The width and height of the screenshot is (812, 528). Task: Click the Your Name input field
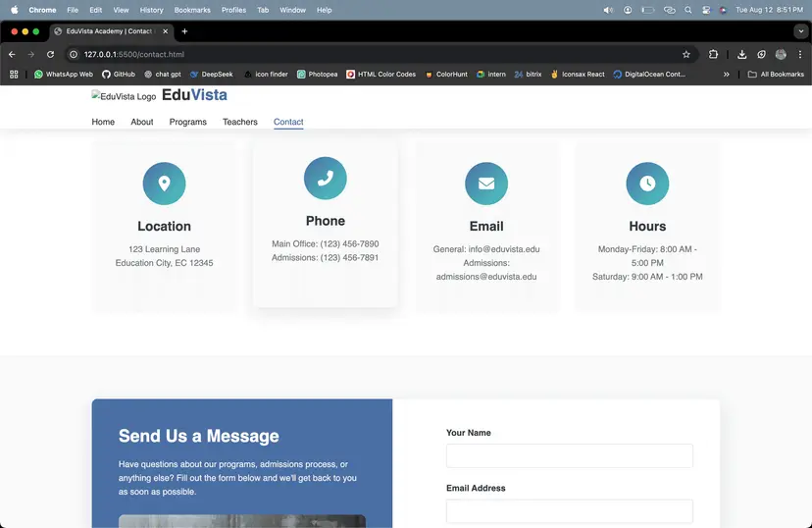[569, 456]
